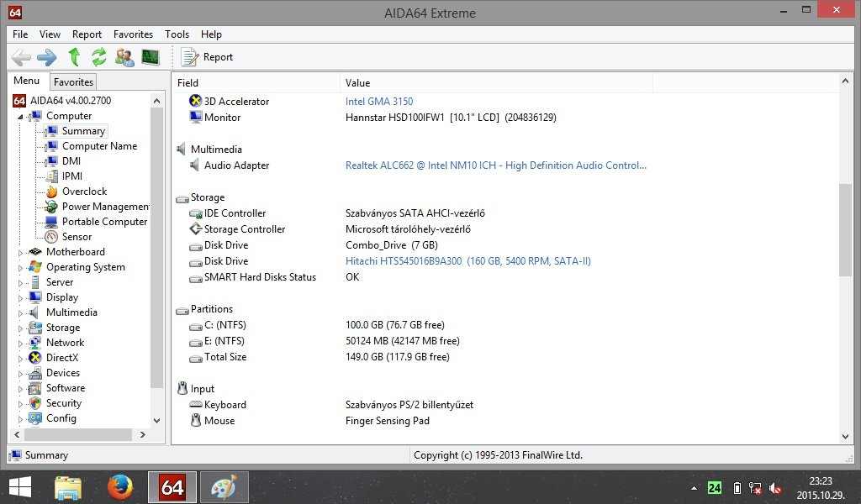Select the Overclock flame icon

tap(51, 192)
